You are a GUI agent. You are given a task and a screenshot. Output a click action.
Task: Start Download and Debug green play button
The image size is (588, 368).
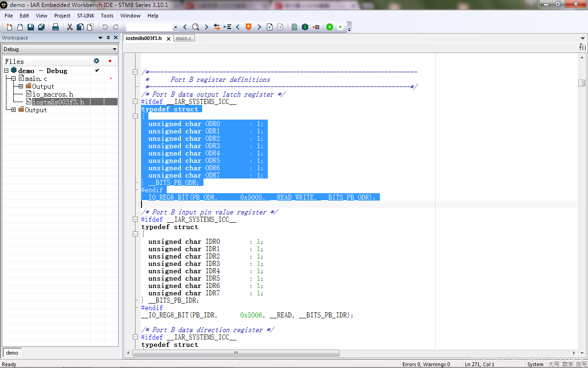click(329, 27)
